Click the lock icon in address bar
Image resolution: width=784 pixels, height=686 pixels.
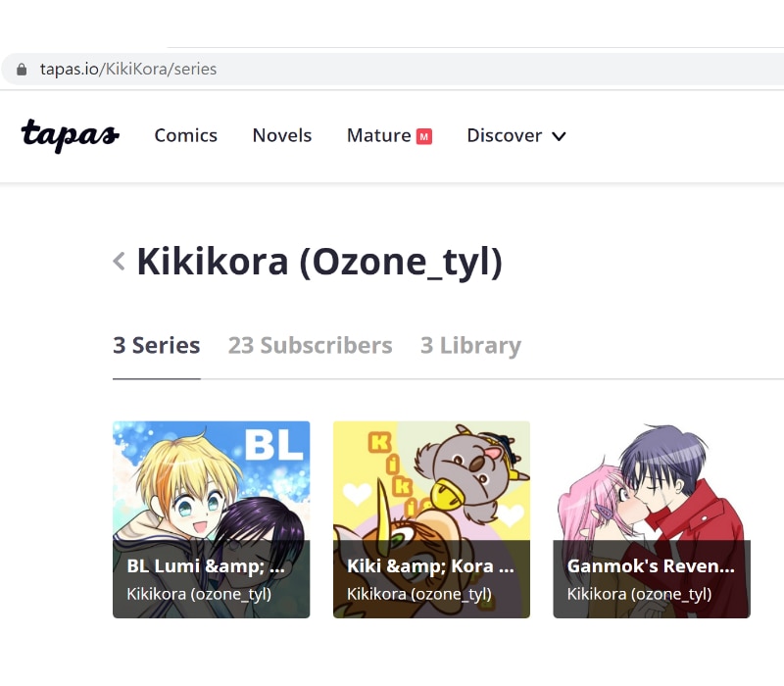(22, 69)
